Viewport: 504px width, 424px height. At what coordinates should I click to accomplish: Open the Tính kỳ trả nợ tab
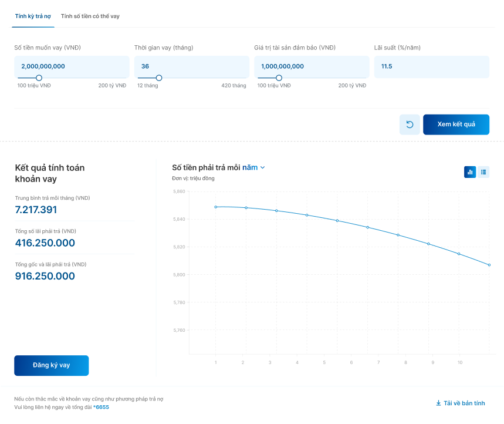(x=33, y=16)
